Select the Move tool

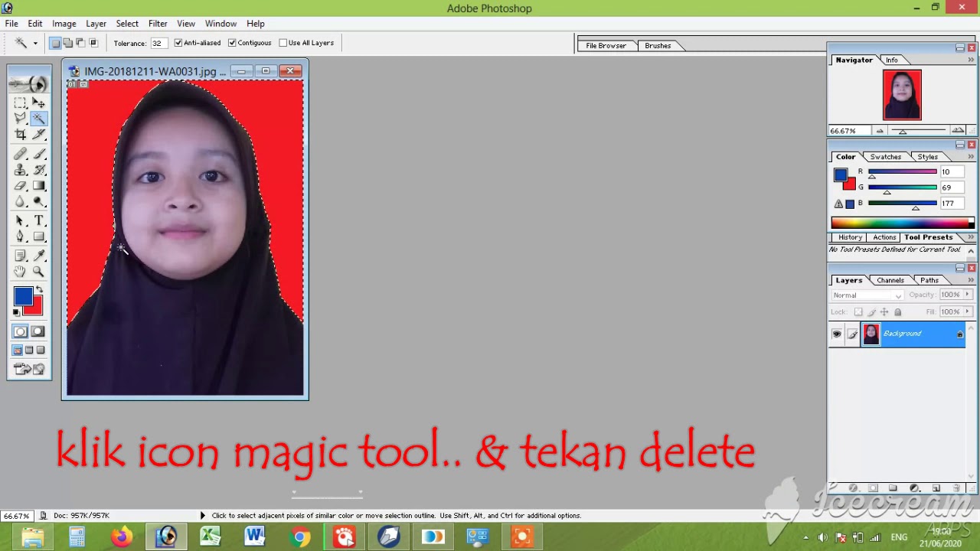38,103
